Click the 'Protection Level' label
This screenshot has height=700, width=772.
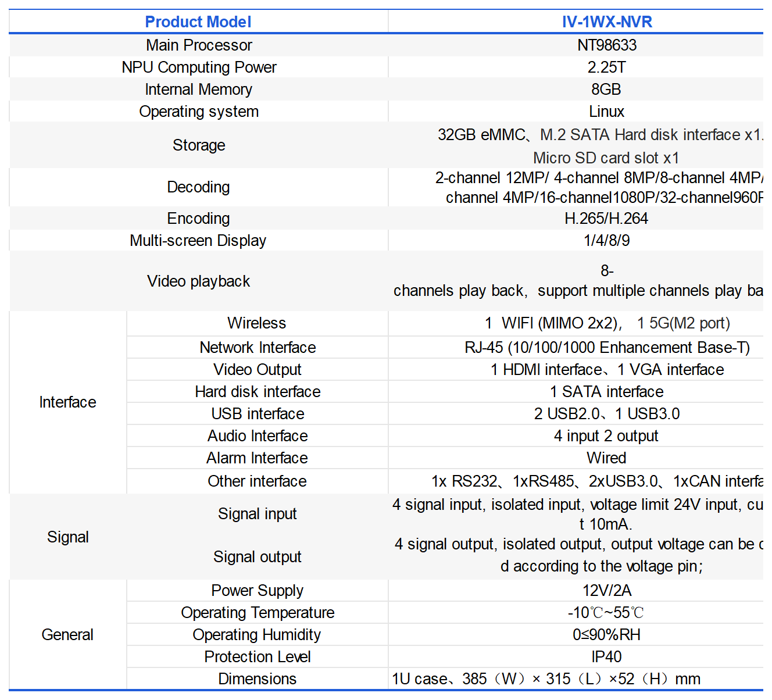tap(258, 657)
